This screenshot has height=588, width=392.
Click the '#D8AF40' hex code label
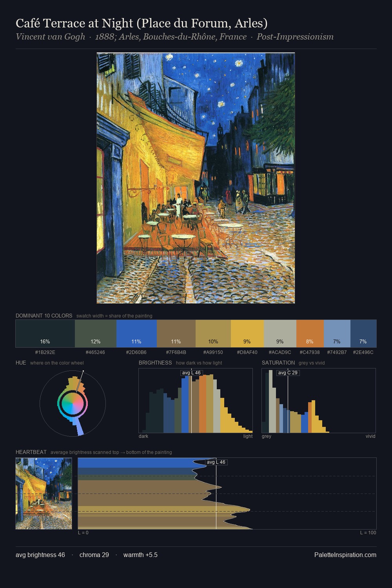tap(247, 352)
